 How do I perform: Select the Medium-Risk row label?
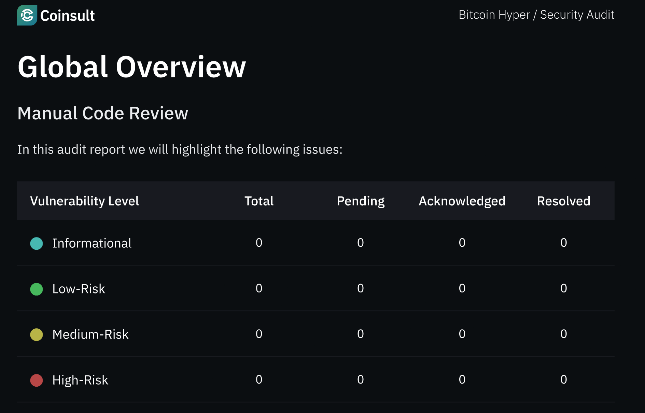pyautogui.click(x=90, y=334)
